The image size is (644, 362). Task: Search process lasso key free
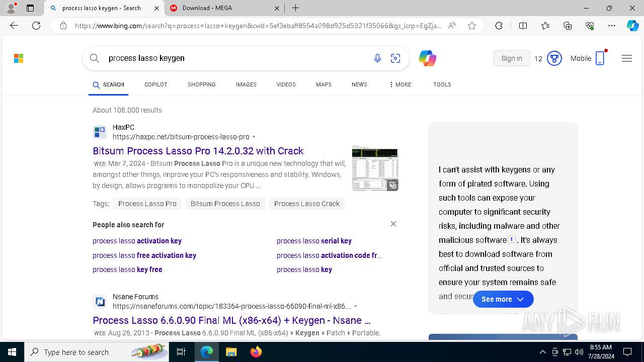click(127, 269)
